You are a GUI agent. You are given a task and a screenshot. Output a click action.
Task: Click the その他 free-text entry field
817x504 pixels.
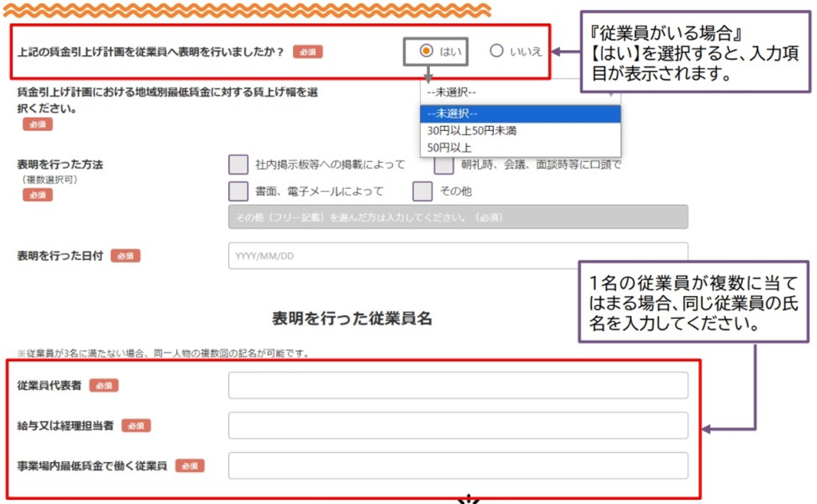click(458, 217)
